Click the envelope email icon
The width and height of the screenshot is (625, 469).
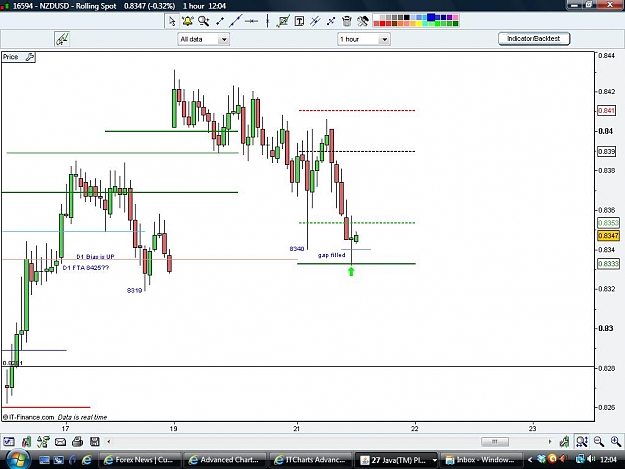coord(61,442)
